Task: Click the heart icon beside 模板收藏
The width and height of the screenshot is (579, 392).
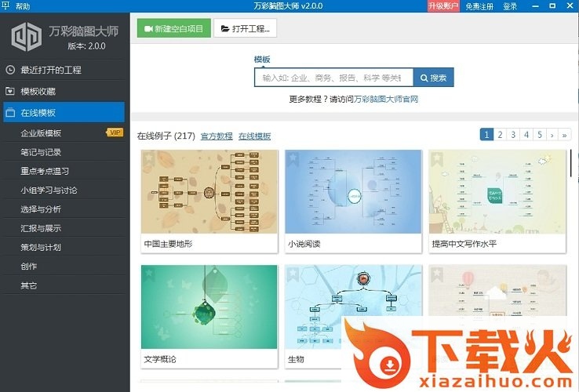Action: click(10, 91)
